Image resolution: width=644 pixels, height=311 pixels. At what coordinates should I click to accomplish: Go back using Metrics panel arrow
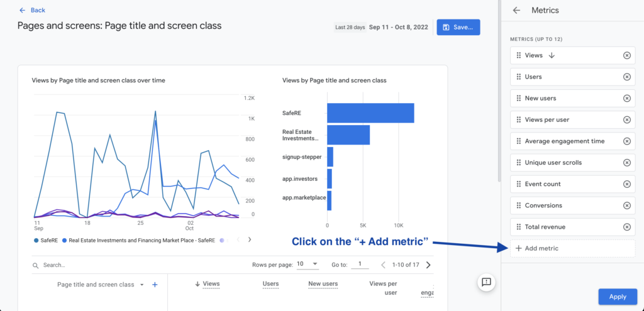tap(517, 10)
